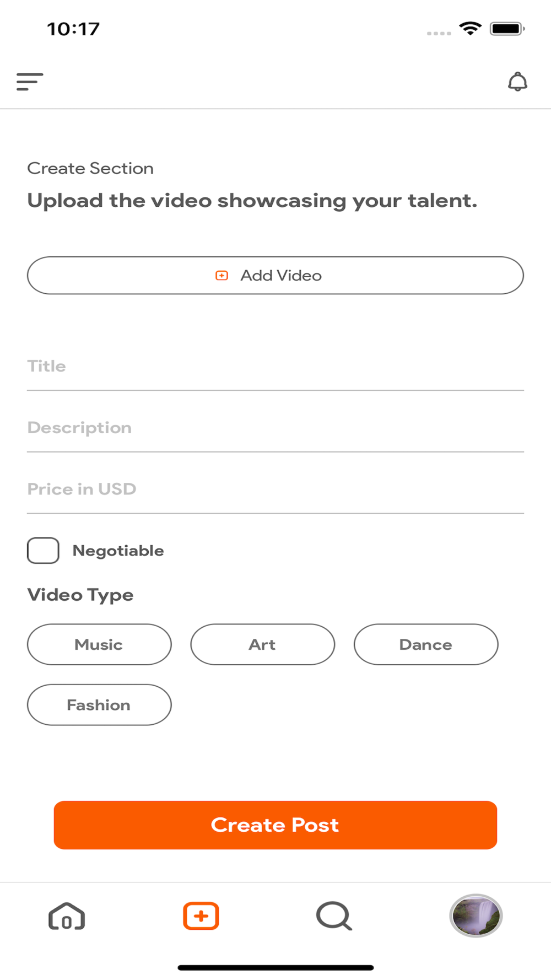Focus the Title input field
The width and height of the screenshot is (551, 980).
pyautogui.click(x=275, y=367)
